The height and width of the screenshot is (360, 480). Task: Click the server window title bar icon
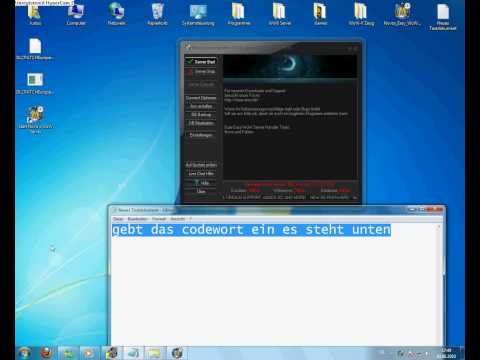point(188,48)
